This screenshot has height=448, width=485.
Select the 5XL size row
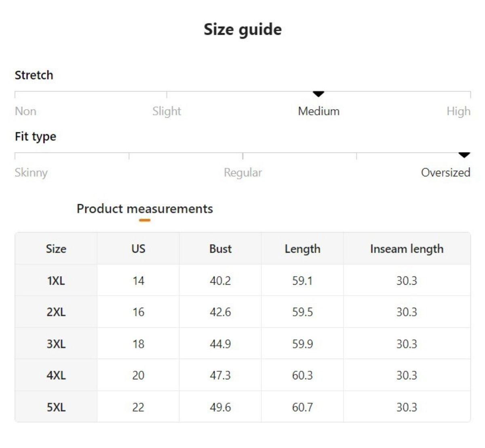(x=56, y=407)
